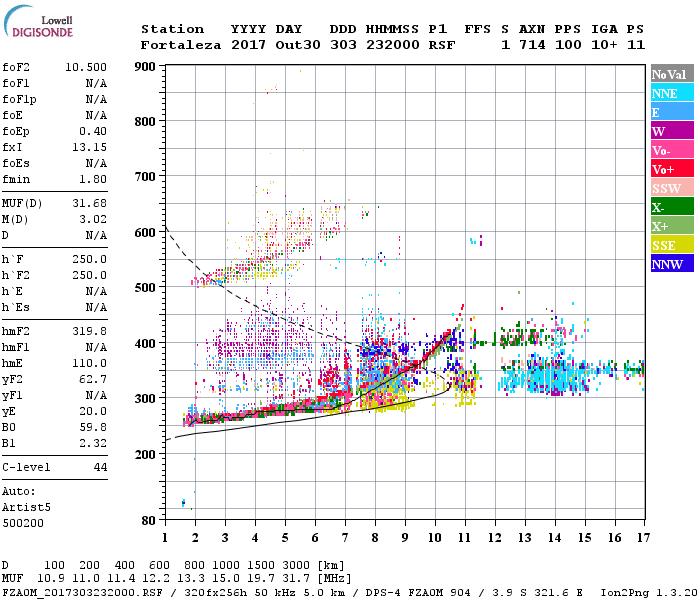Image resolution: width=700 pixels, height=600 pixels.
Task: Click the MUF 10.9 table value
Action: tap(51, 579)
